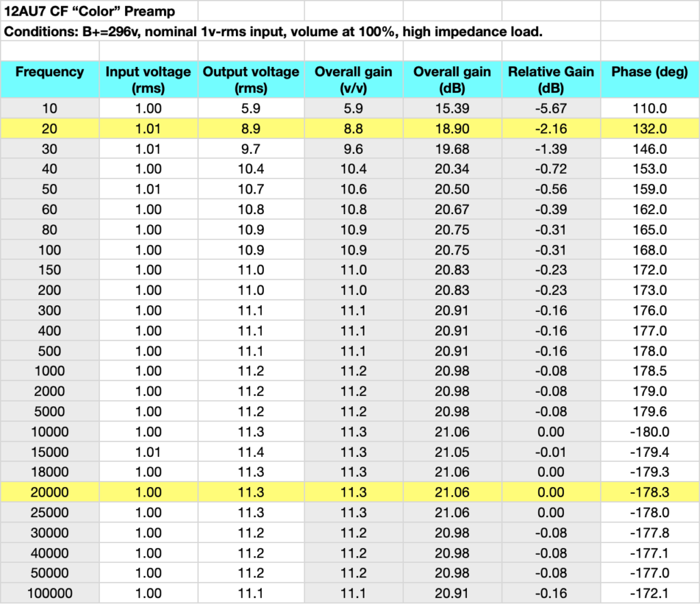Click frequency cell 150
Viewport: 700px width, 604px height.
pyautogui.click(x=49, y=270)
